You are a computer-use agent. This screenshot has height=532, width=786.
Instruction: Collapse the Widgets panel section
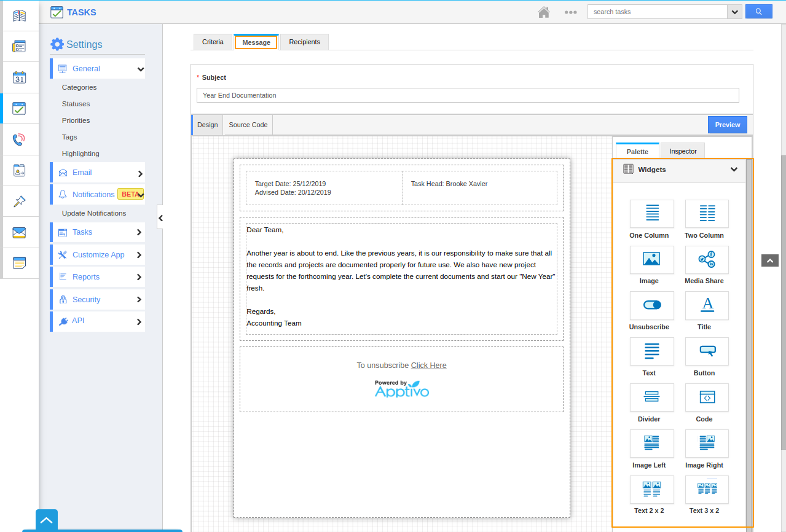pyautogui.click(x=734, y=170)
